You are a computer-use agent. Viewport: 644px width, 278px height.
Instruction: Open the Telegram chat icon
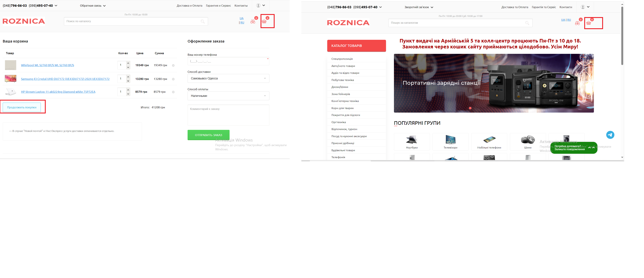610,135
